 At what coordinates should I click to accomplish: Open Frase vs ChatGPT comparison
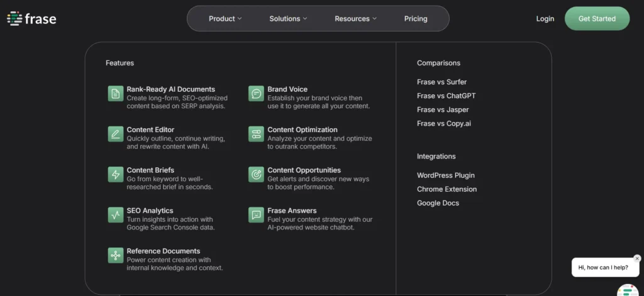tap(446, 96)
